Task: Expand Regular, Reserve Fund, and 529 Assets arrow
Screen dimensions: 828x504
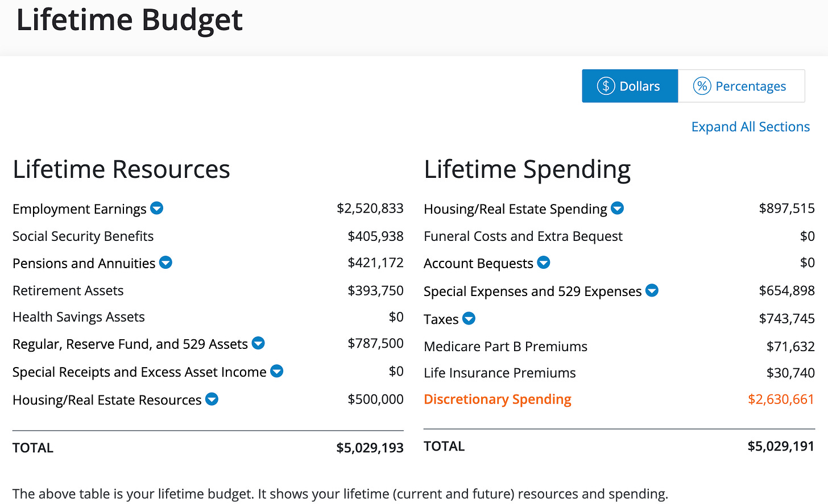Action: [x=258, y=343]
